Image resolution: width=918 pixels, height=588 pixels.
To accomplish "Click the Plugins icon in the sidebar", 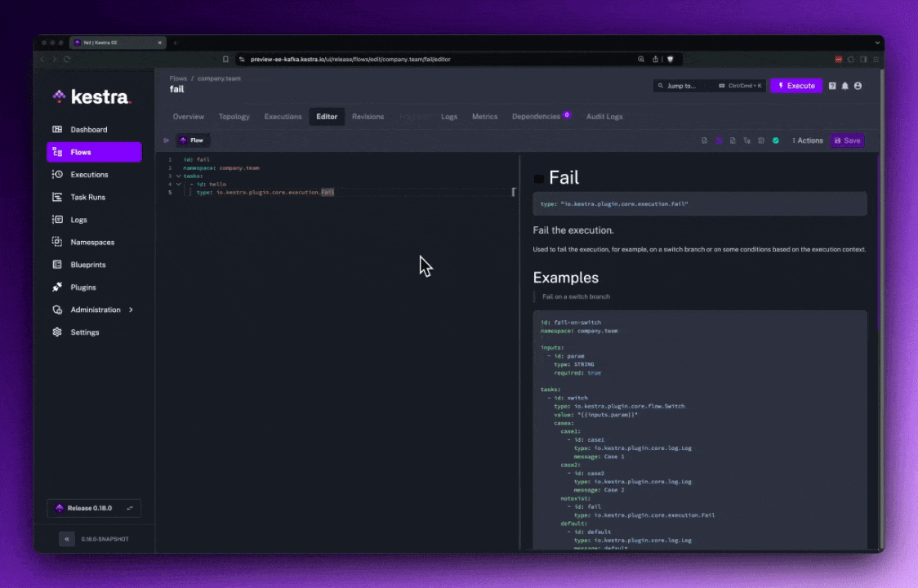I will click(x=57, y=287).
